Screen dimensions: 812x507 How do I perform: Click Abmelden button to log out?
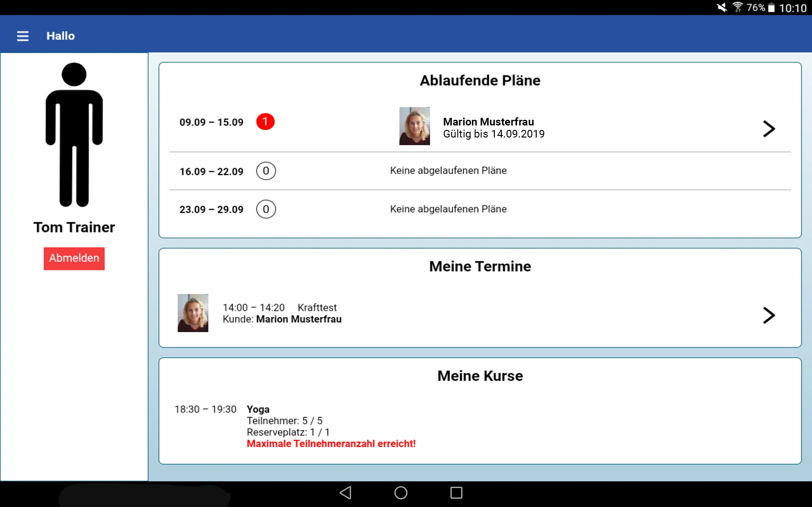[74, 258]
